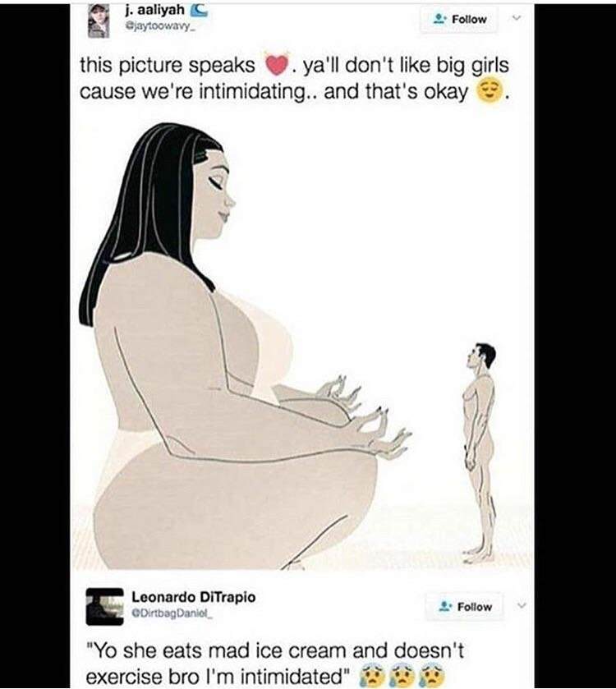Click the add-person icon on the lower Follow button
Screen dimensions: 616x689
point(446,606)
